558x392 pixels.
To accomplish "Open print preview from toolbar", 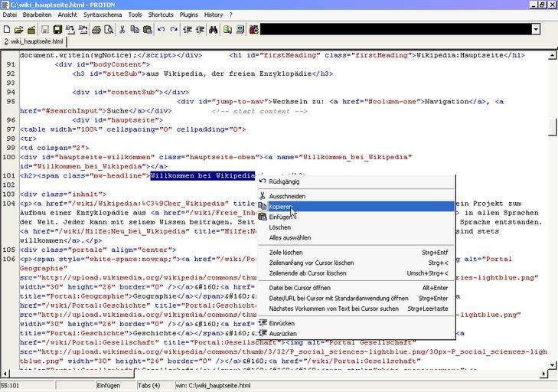I will coord(109,30).
